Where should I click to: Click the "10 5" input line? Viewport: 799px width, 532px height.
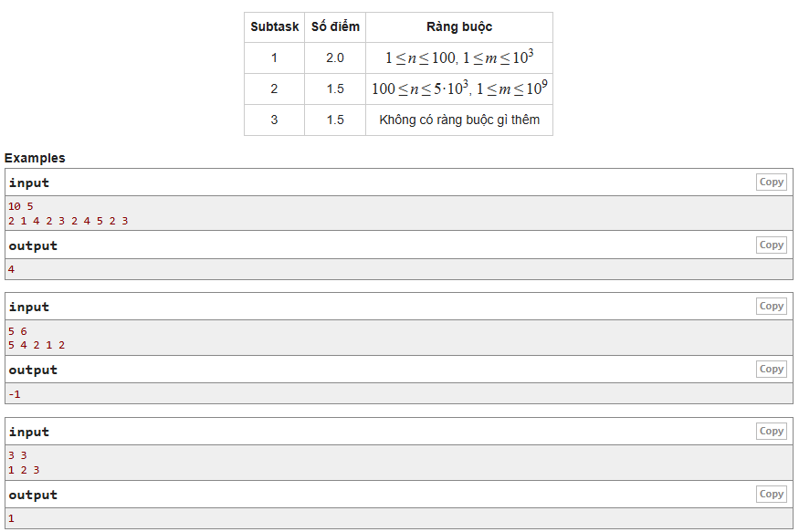point(20,206)
